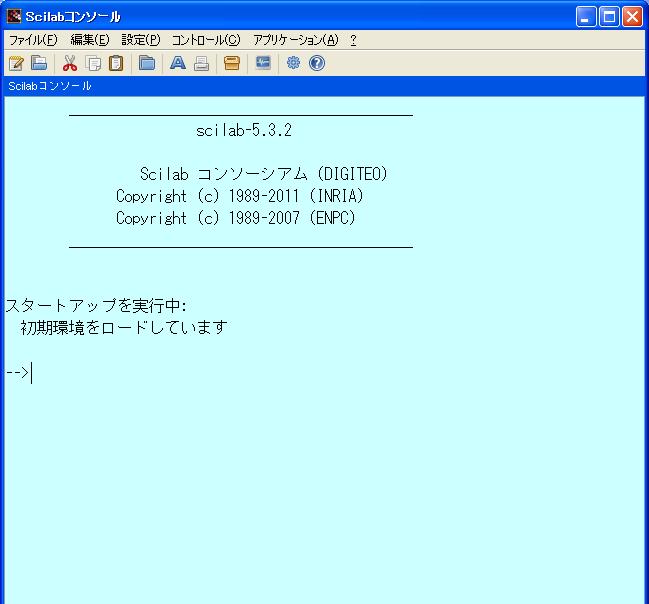Click the Open file toolbar icon
Screen dimensions: 649x604
[39, 63]
